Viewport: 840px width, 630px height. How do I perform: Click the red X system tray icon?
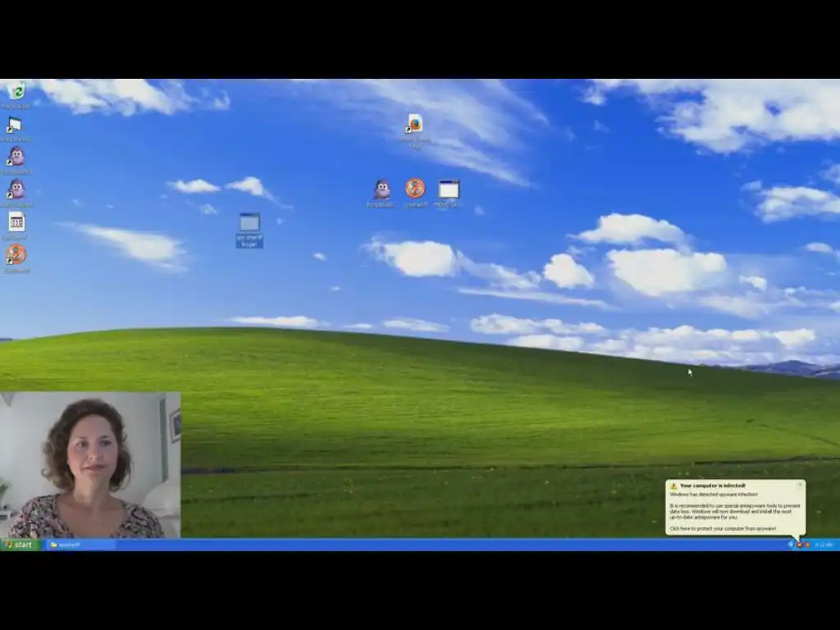(799, 545)
